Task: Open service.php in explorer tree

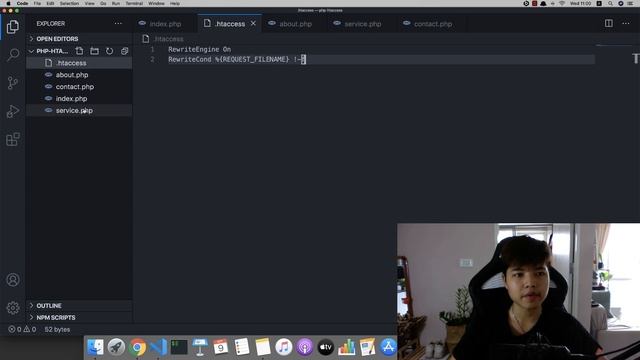Action: [80, 110]
